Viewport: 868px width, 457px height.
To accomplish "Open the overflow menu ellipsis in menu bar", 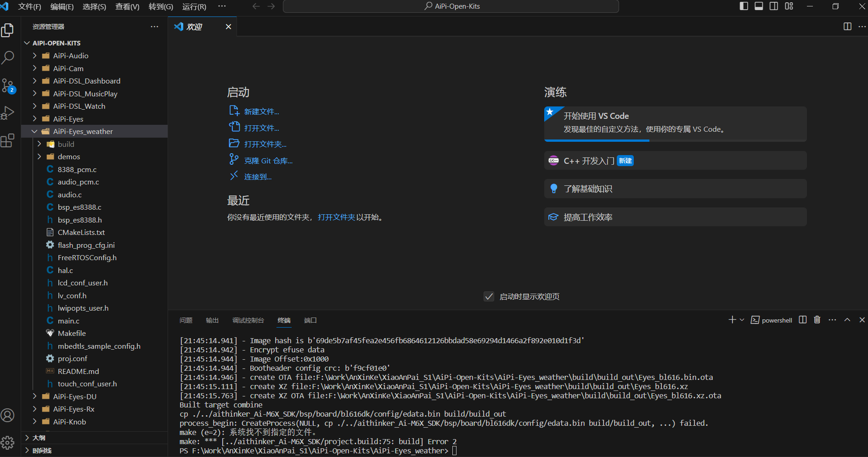I will point(222,6).
